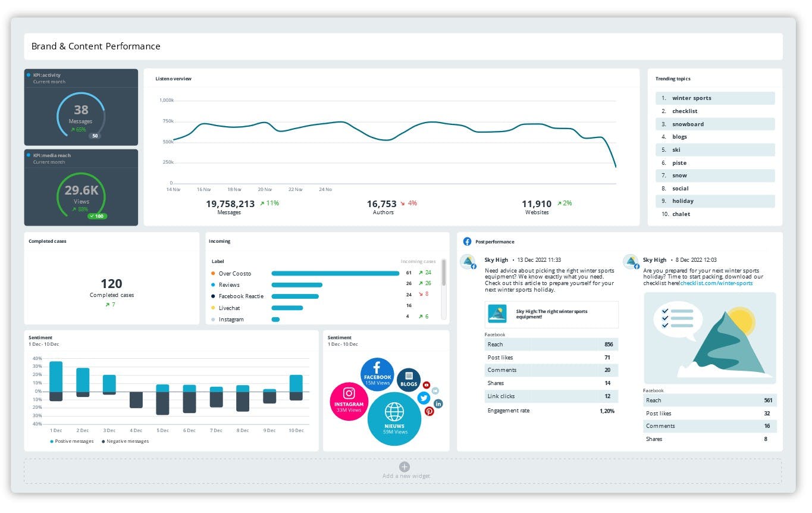Select trending topic snowboard

715,124
